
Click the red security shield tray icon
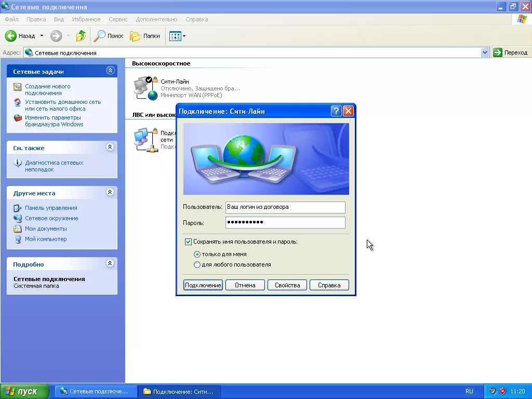pyautogui.click(x=502, y=391)
